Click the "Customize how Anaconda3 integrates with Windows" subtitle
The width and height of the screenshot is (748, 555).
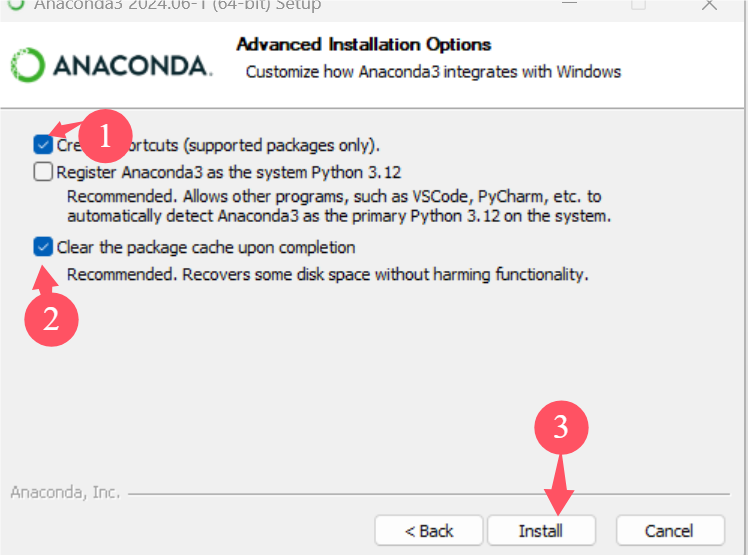click(433, 72)
